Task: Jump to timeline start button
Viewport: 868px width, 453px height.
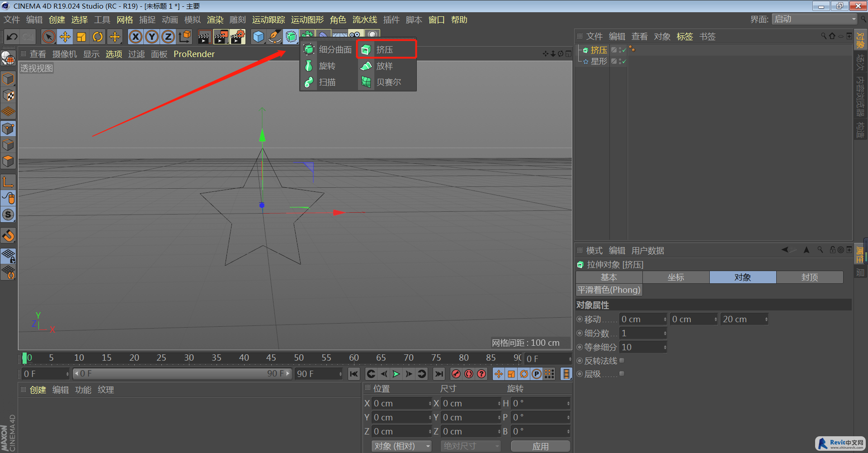Action: (354, 374)
